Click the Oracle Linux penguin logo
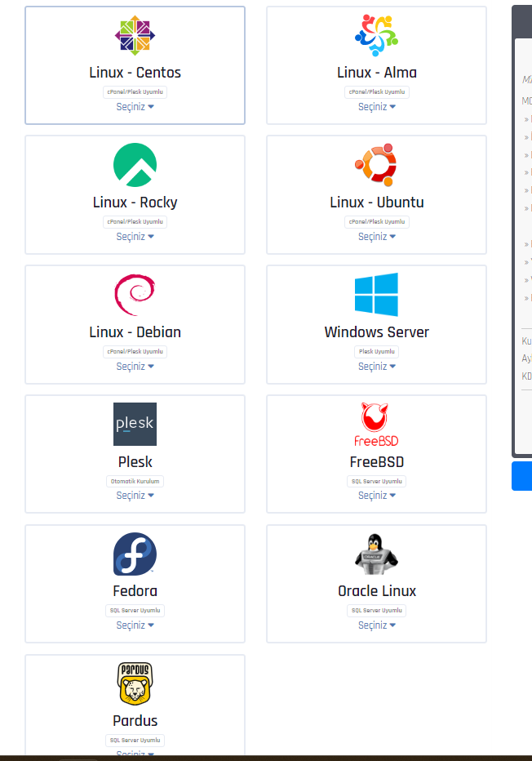 pyautogui.click(x=376, y=554)
